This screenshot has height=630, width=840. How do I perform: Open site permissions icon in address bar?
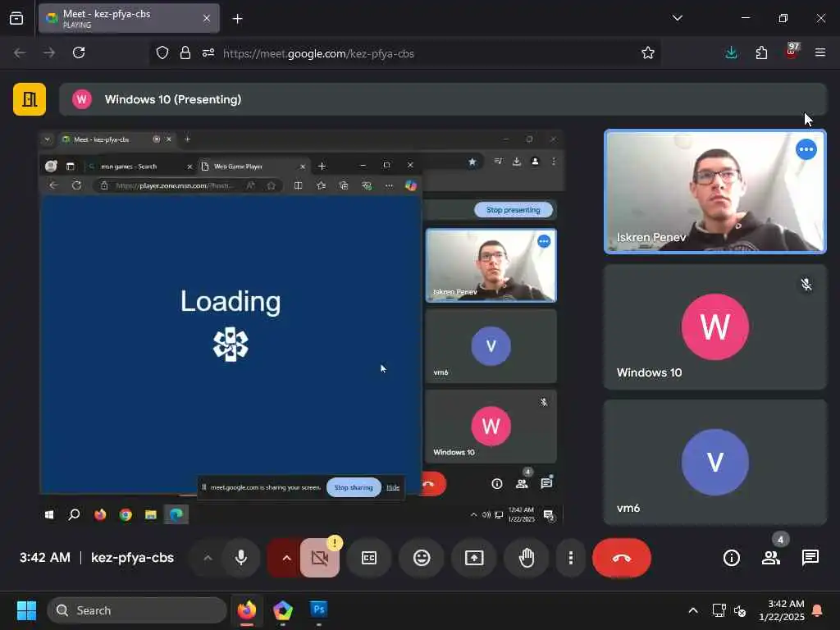click(208, 52)
